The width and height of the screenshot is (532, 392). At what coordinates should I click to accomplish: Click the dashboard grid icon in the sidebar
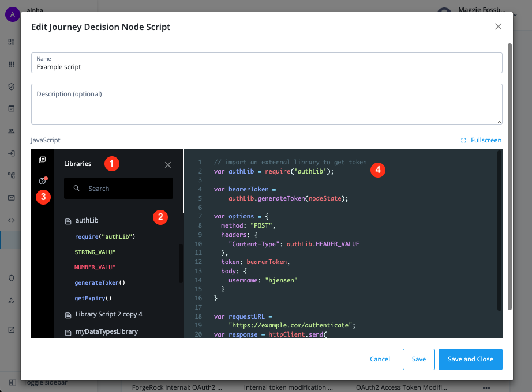tap(11, 42)
